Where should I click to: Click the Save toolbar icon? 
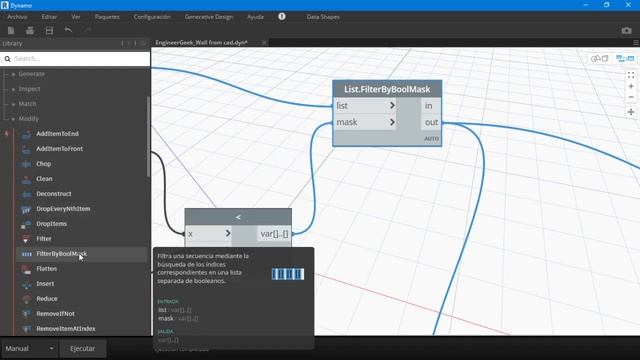pyautogui.click(x=49, y=31)
